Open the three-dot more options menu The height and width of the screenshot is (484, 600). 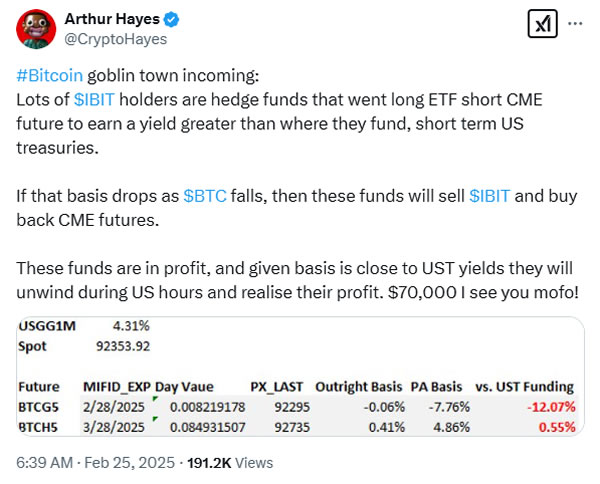coord(575,24)
